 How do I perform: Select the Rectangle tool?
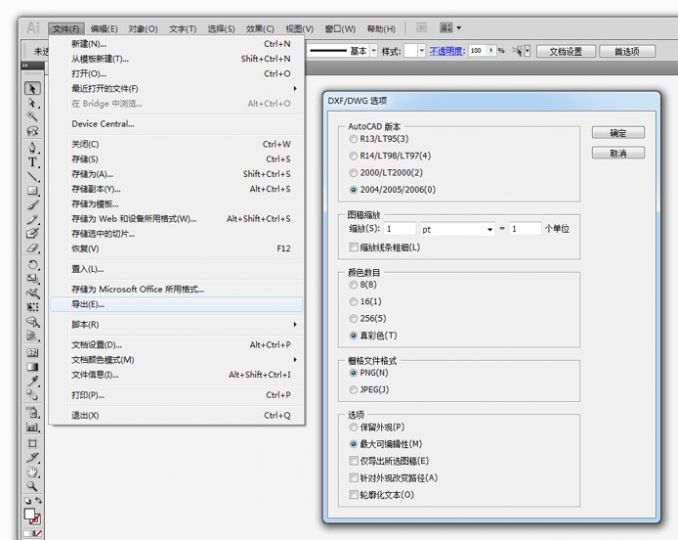32,191
